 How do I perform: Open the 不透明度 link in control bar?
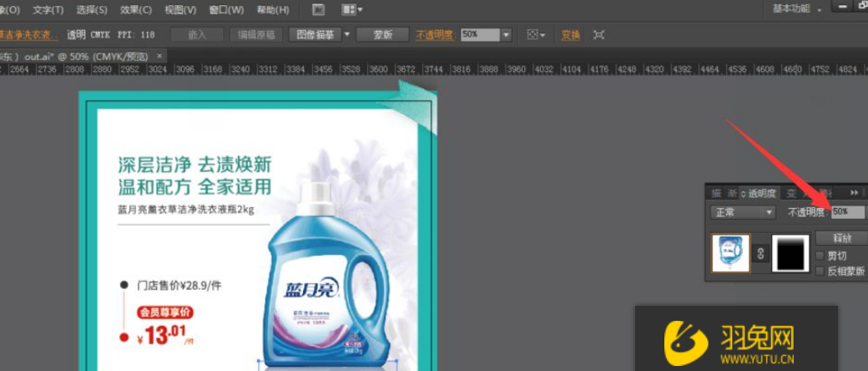435,35
